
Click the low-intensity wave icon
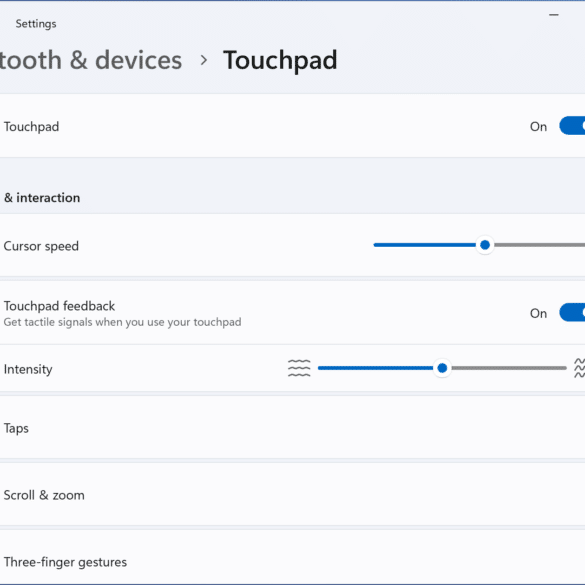[299, 368]
